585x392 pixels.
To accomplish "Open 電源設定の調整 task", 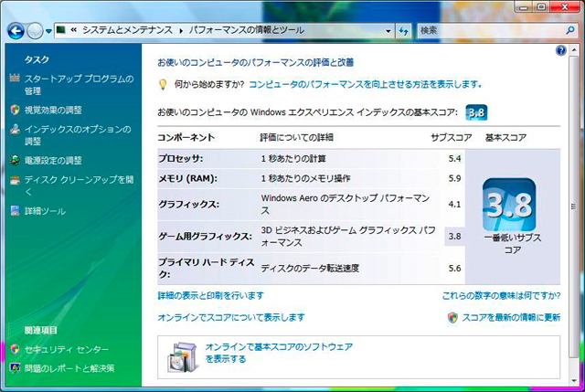I will 53,161.
